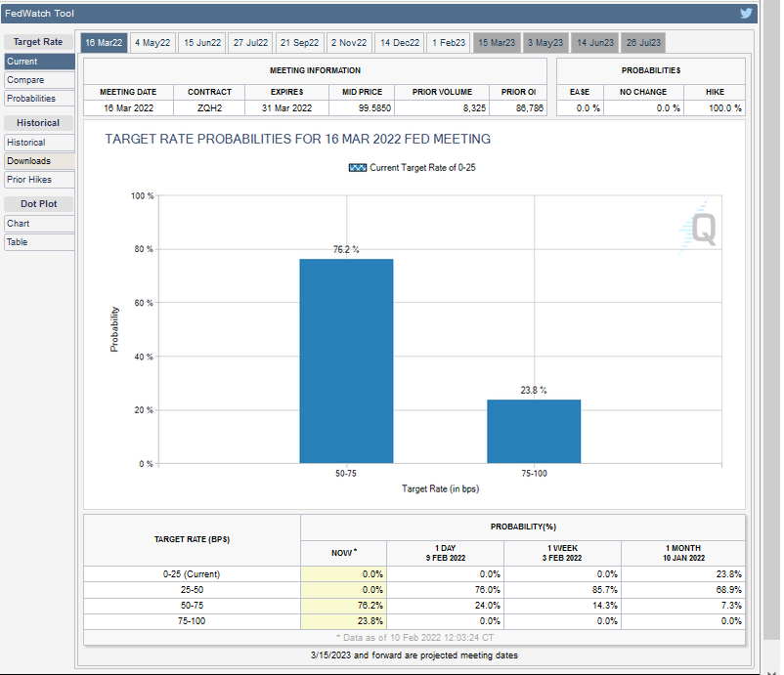Screen dimensions: 784x675
Task: Select the projected 26 Jul23 tab
Action: (643, 42)
